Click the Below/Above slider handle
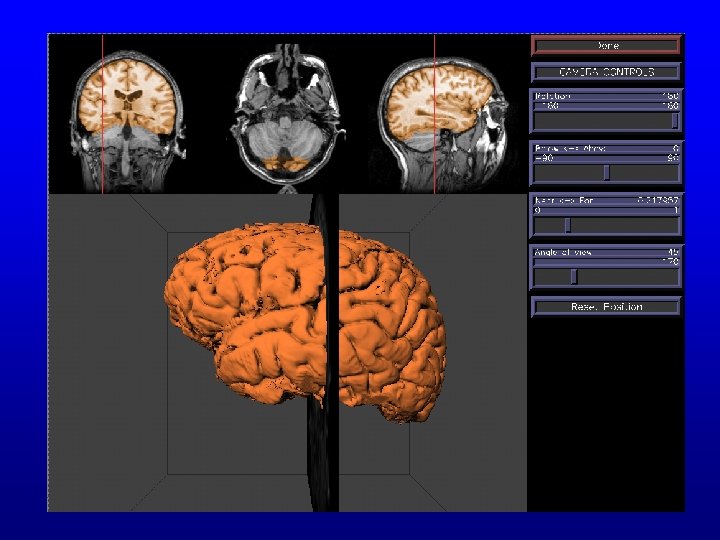Viewport: 720px width, 540px height. (606, 173)
